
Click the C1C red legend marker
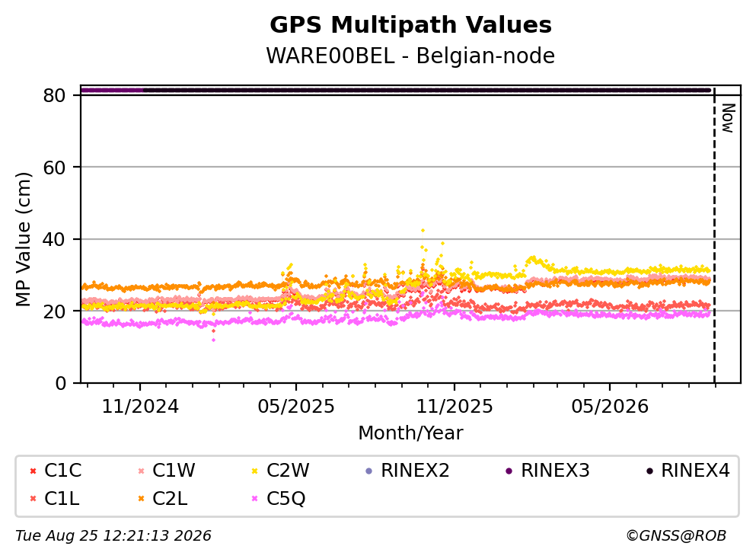point(33,471)
